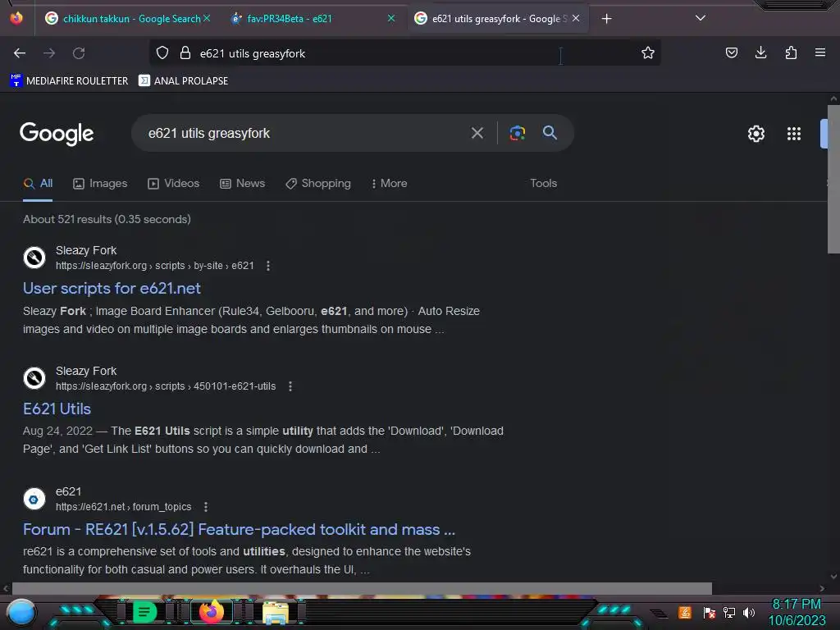The height and width of the screenshot is (630, 840).
Task: Open the 'E621 Utils' result link
Action: pyautogui.click(x=57, y=409)
